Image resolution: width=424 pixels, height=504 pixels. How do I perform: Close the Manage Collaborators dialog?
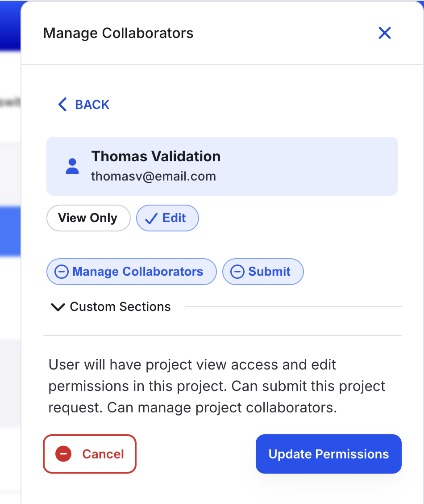pyautogui.click(x=385, y=33)
